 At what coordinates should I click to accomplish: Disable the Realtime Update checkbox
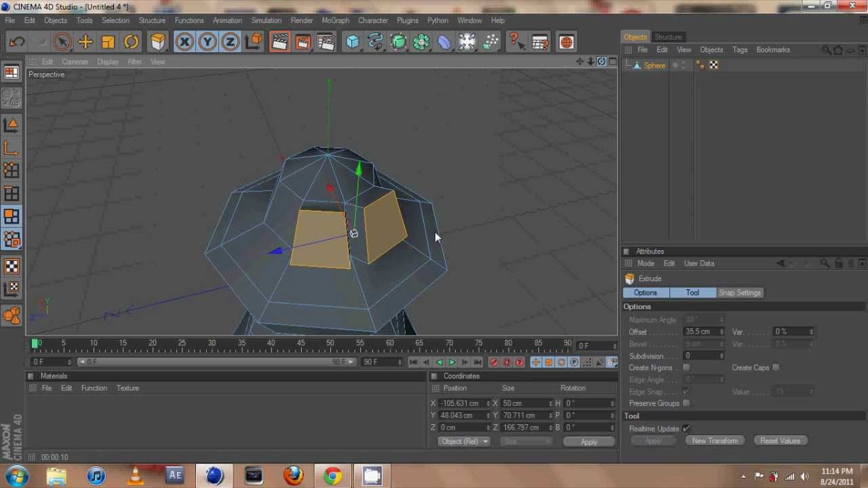tap(686, 428)
